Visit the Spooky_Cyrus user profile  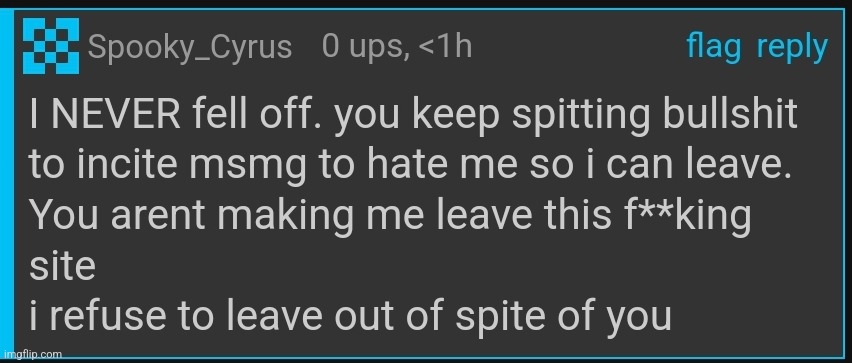(x=190, y=47)
